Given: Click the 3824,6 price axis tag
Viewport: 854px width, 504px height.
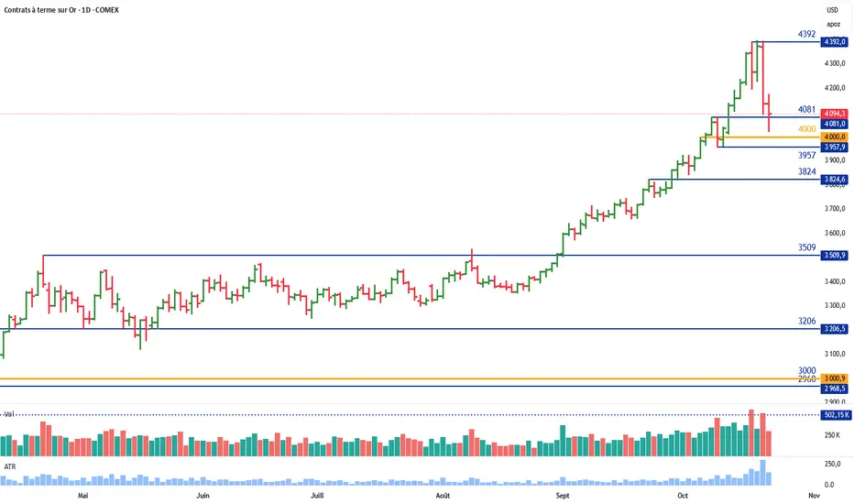Looking at the screenshot, I should 835,180.
